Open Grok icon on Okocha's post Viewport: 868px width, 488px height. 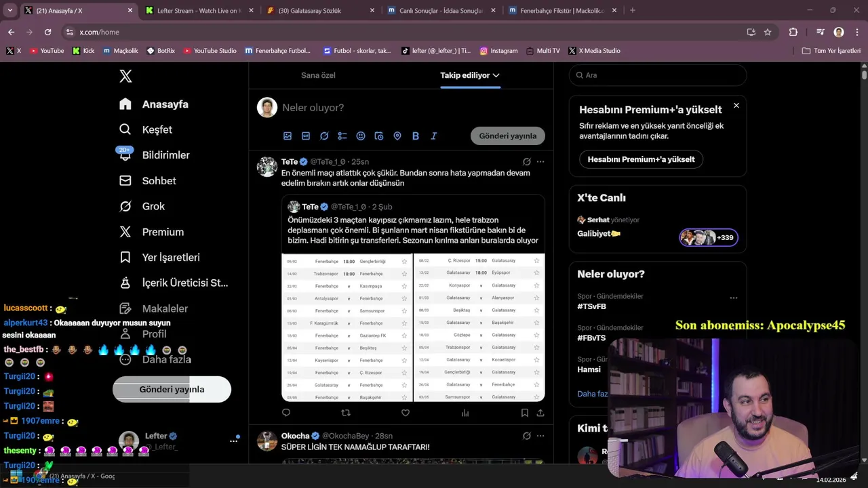coord(527,436)
